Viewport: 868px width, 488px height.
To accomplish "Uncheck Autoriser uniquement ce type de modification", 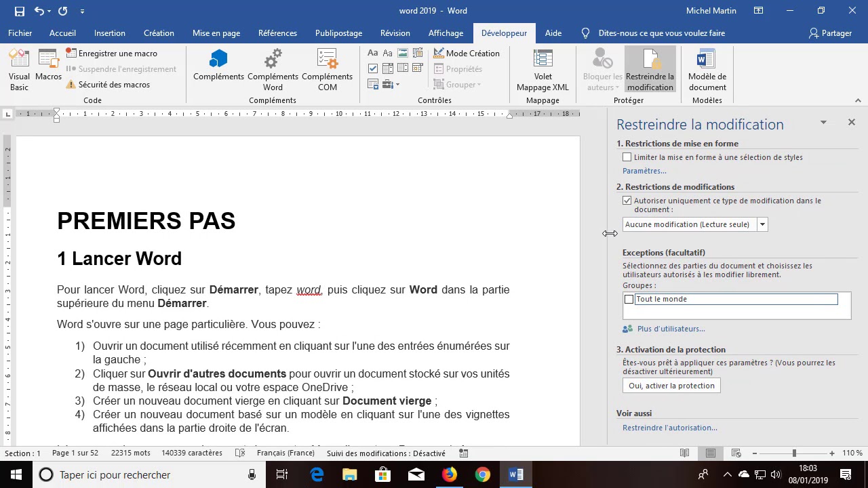I will [x=627, y=201].
